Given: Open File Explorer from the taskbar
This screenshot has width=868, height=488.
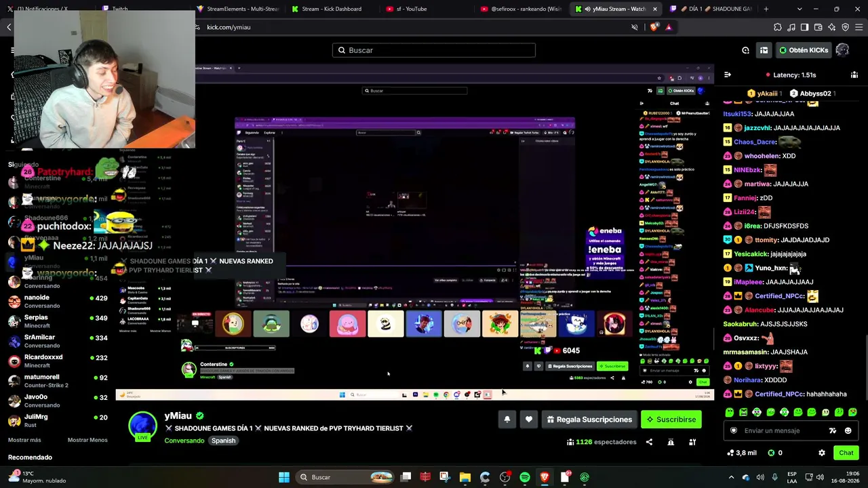Looking at the screenshot, I should (465, 477).
